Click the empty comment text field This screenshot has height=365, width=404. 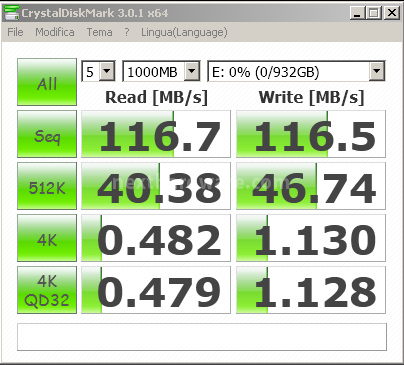pos(202,337)
